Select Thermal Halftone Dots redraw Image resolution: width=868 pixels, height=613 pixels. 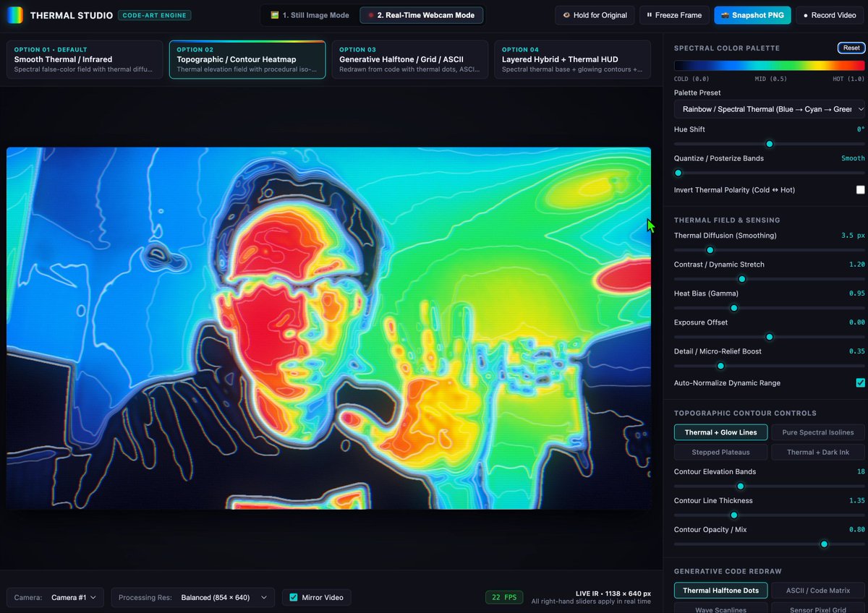click(721, 591)
